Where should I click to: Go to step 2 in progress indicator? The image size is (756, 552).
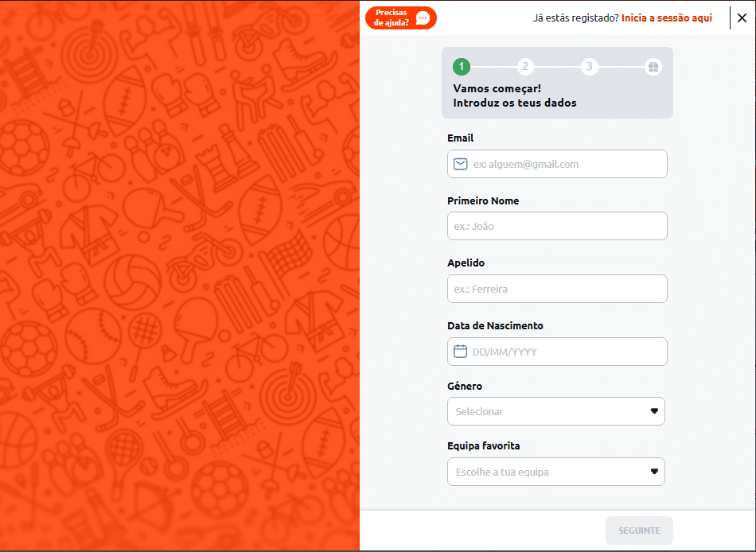tap(525, 67)
